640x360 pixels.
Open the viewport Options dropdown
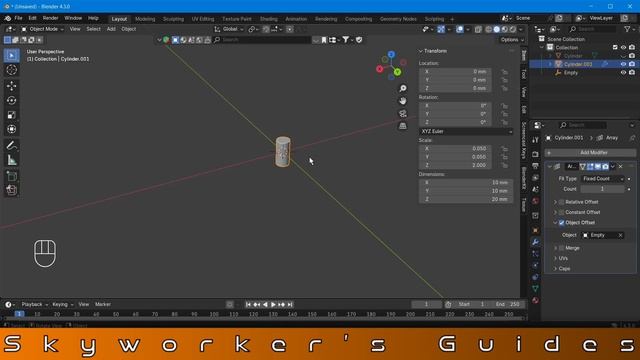(x=512, y=40)
